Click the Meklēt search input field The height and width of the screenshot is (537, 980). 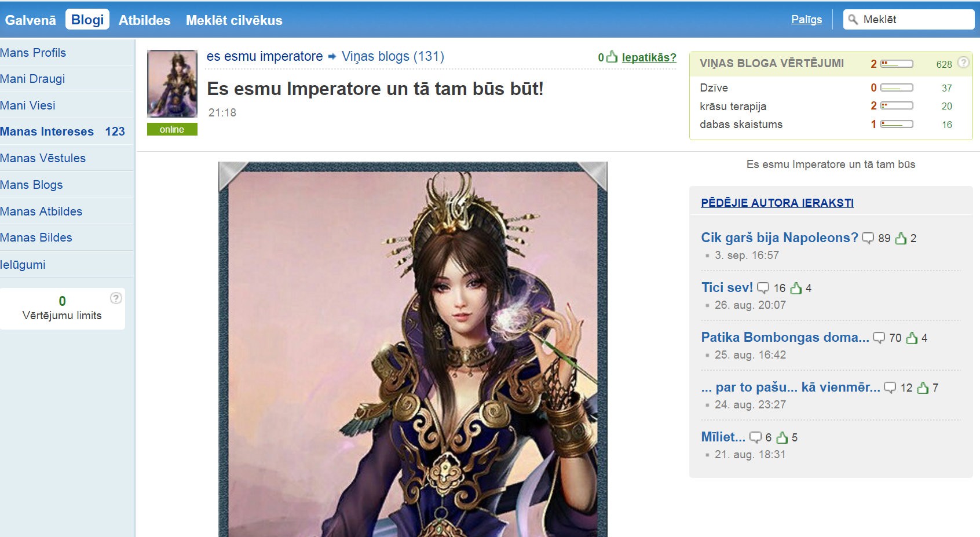coord(909,20)
